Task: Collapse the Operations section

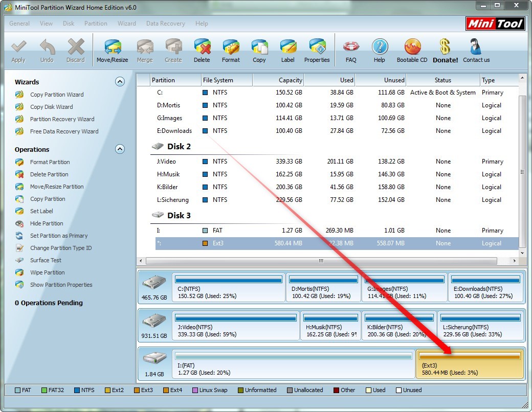Action: (120, 149)
